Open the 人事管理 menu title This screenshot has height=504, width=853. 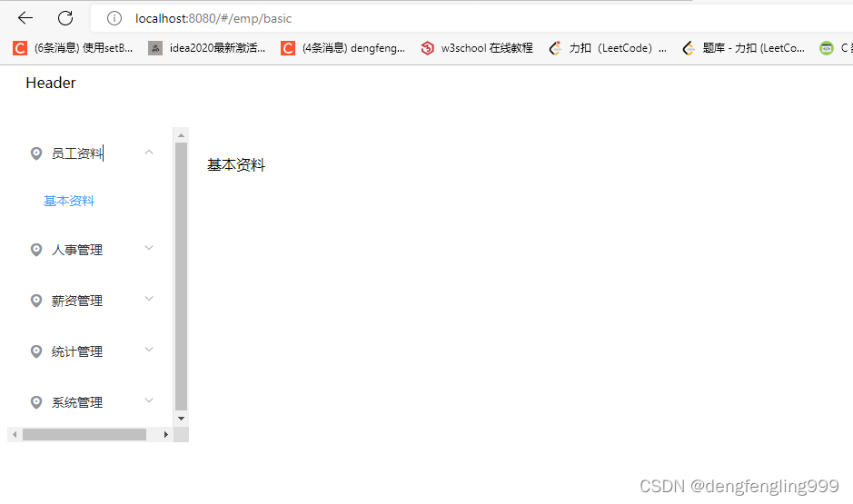tap(77, 250)
